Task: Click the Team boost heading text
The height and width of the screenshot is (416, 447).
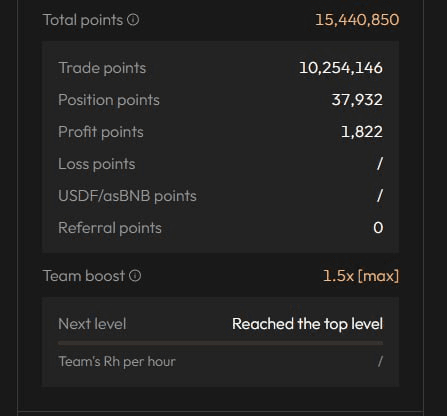Action: pyautogui.click(x=84, y=276)
